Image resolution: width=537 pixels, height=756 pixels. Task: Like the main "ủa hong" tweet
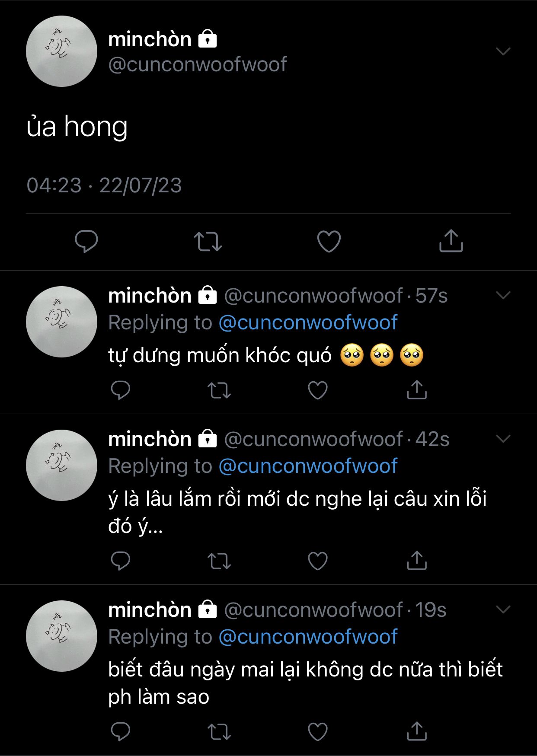(329, 241)
